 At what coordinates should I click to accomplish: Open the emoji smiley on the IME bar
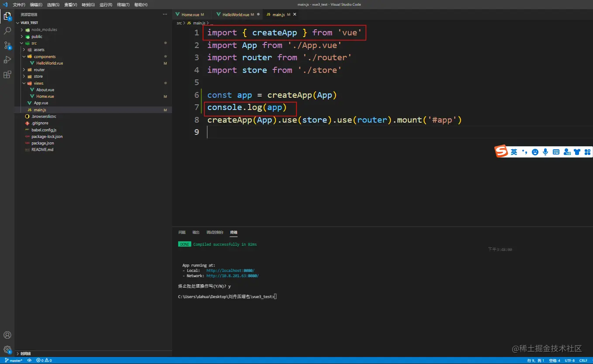[535, 152]
